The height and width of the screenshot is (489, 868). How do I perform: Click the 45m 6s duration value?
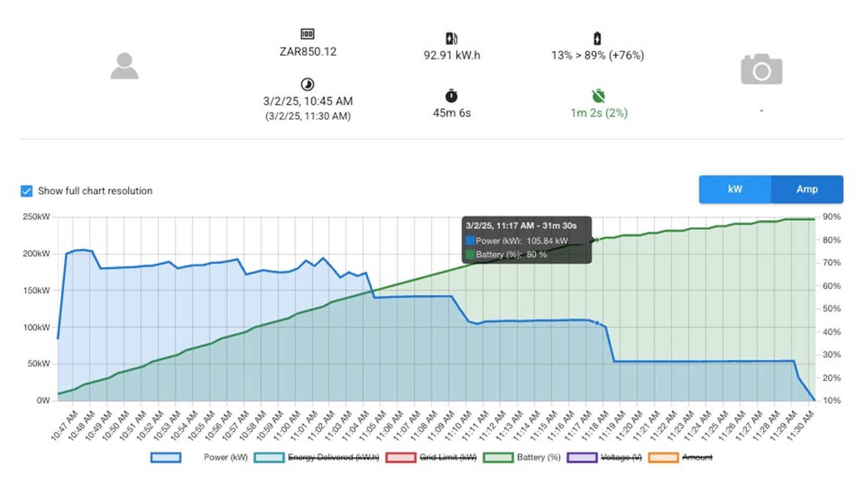452,113
